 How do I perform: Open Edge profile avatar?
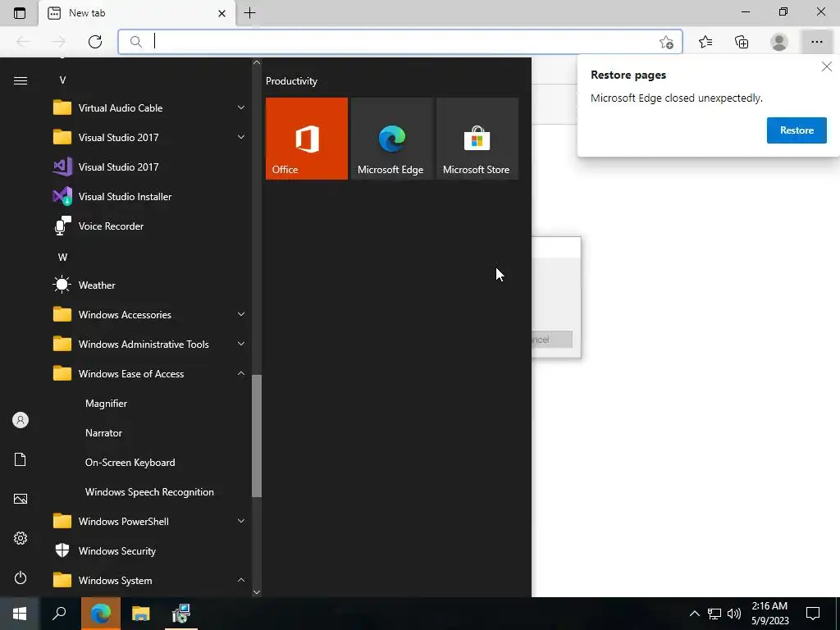(779, 42)
